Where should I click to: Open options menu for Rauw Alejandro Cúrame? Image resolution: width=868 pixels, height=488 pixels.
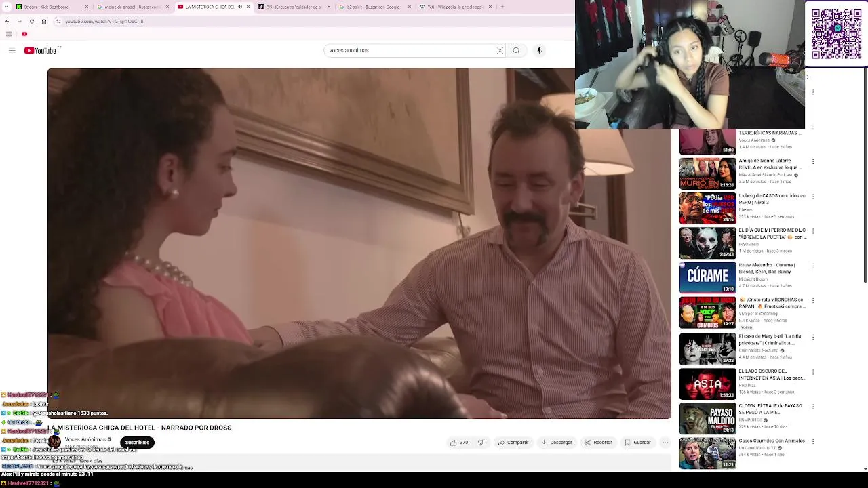(x=812, y=266)
